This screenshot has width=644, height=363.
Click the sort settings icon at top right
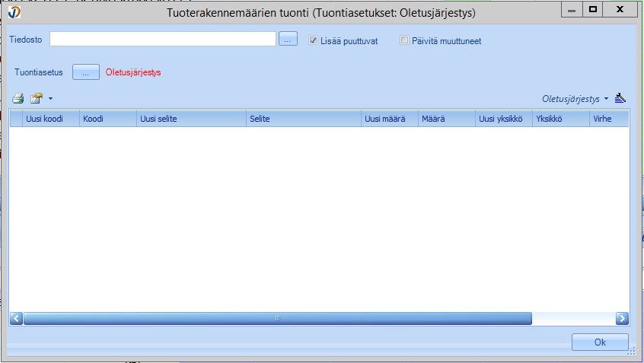click(x=620, y=98)
